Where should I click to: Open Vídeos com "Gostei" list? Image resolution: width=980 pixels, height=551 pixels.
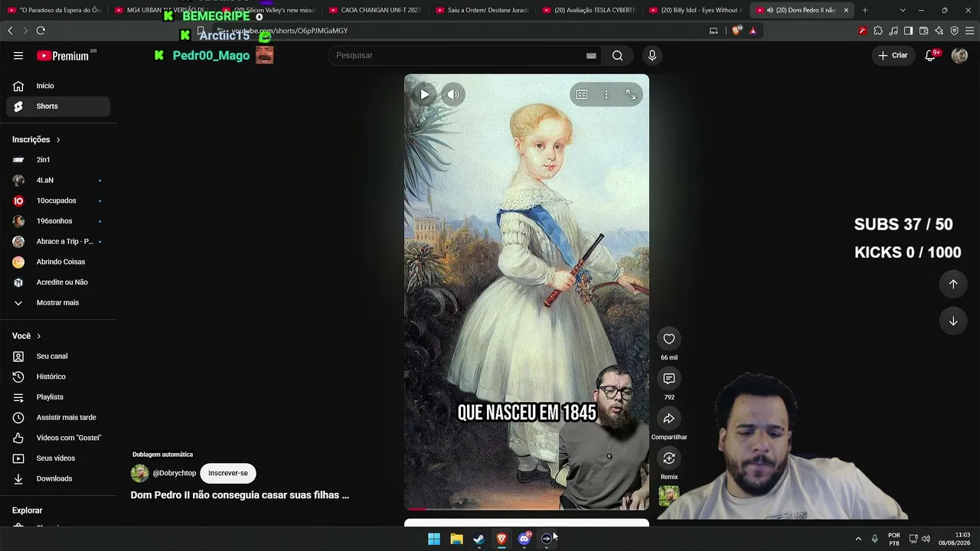tap(58, 438)
